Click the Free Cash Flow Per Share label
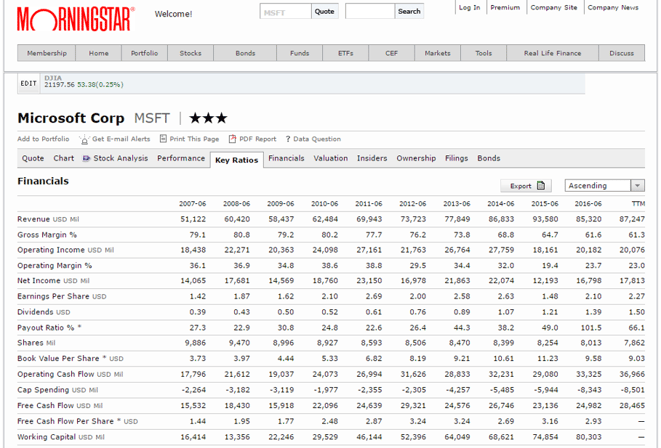Screen dimensions: 661x448 (77, 421)
